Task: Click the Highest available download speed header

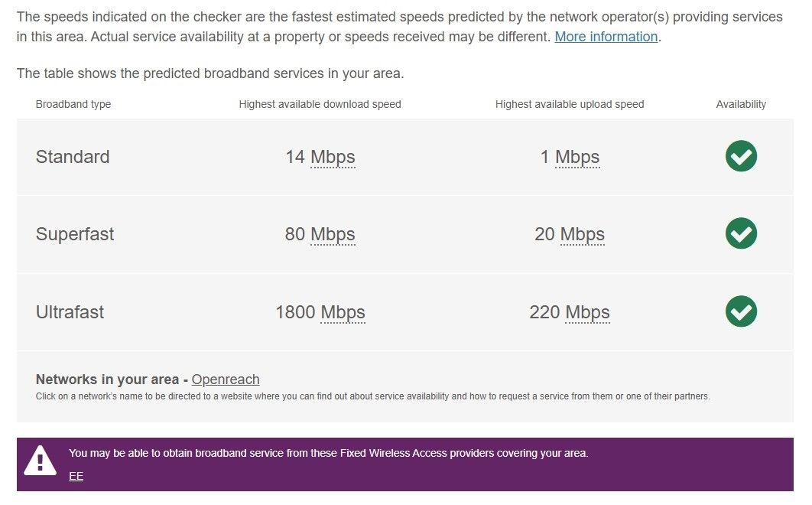Action: [x=320, y=104]
